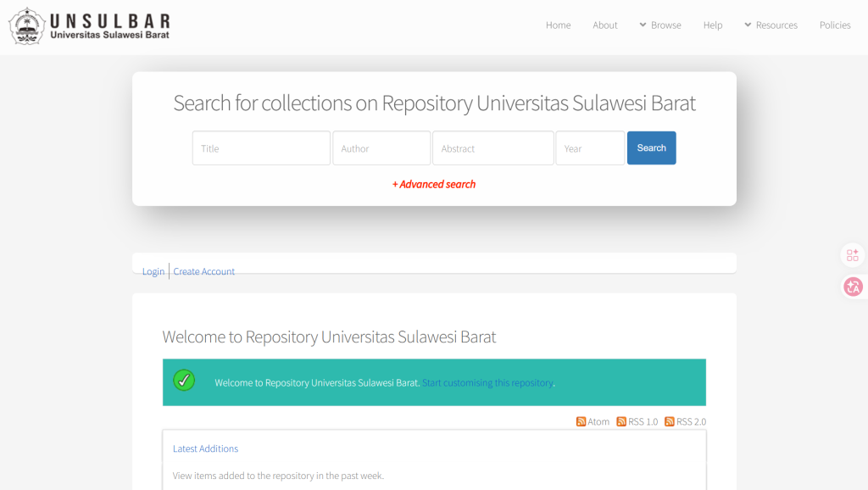
Task: Open the Resources menu label
Action: pyautogui.click(x=776, y=25)
